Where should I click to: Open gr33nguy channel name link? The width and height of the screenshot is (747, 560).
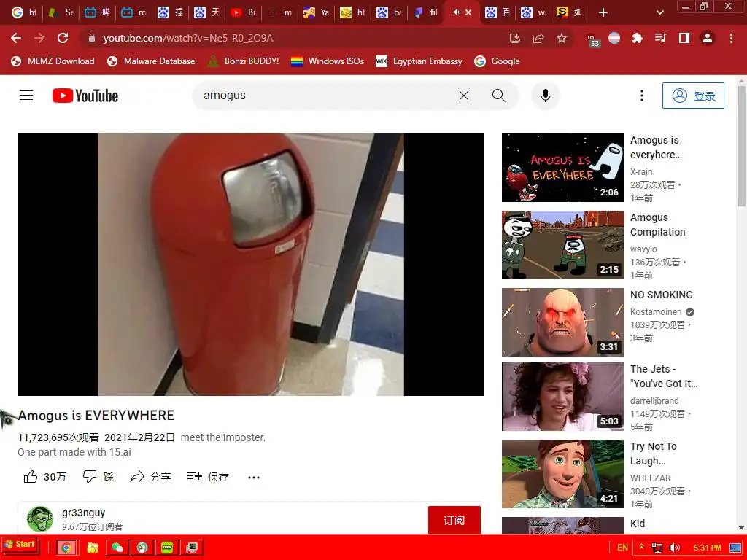pos(83,513)
